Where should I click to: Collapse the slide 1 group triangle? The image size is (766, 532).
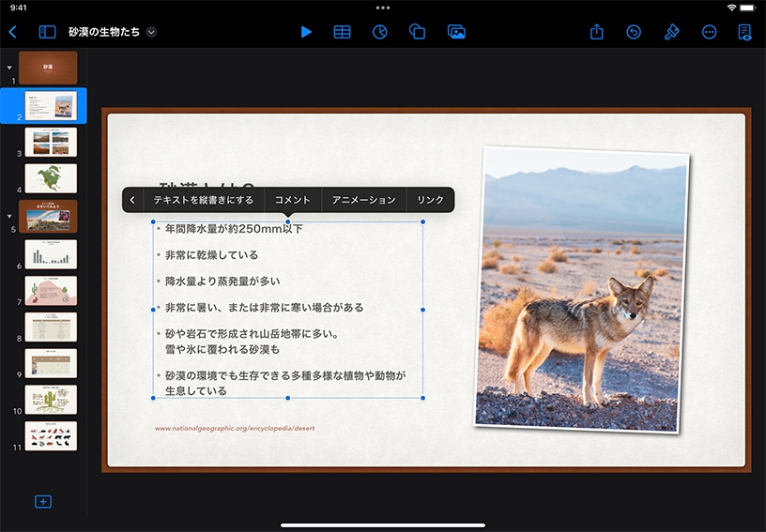[x=9, y=68]
